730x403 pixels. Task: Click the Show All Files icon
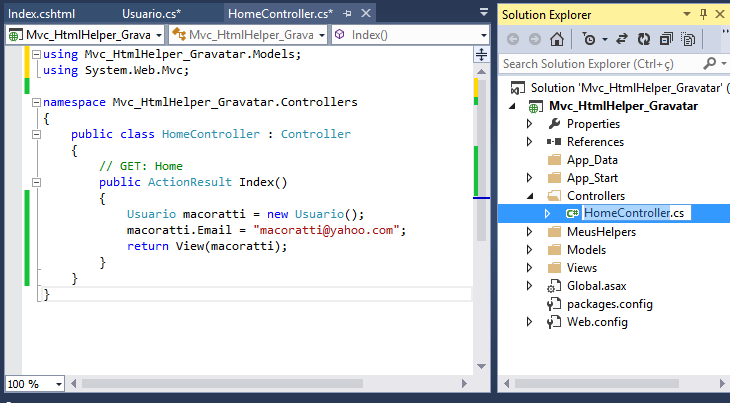(688, 39)
